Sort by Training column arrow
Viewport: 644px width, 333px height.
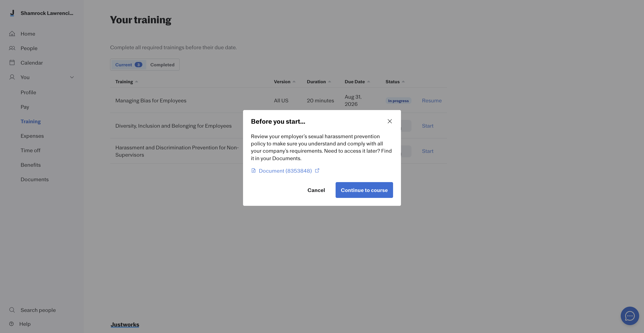click(136, 81)
